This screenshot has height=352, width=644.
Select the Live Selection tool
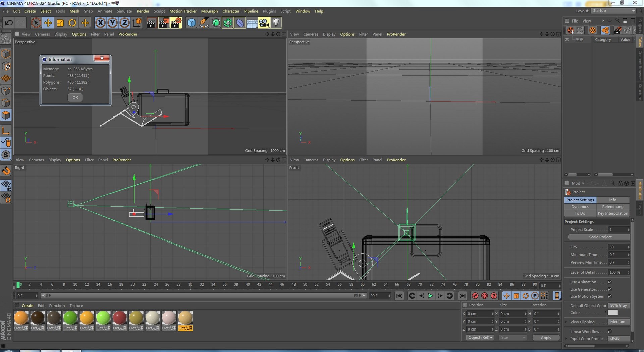[x=36, y=23]
